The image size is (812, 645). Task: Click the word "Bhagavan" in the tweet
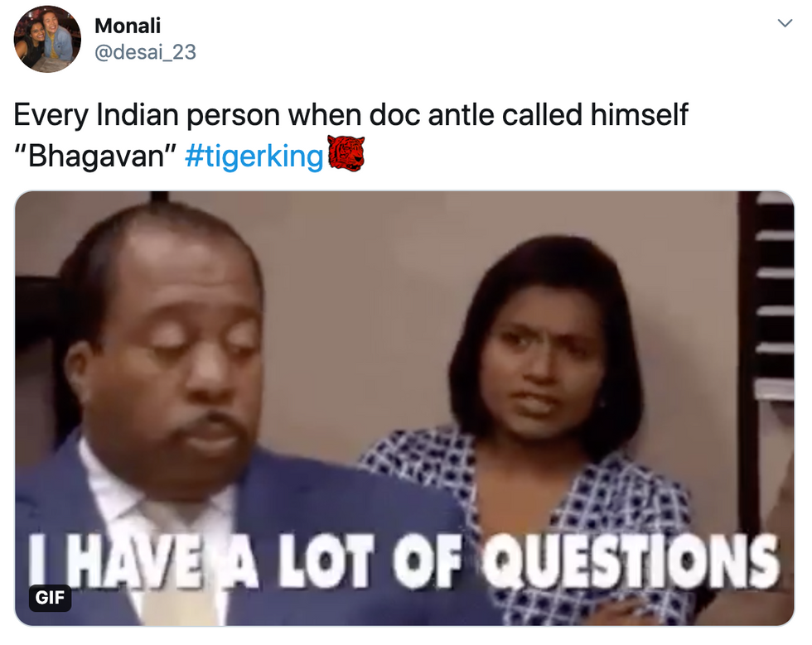coord(96,155)
